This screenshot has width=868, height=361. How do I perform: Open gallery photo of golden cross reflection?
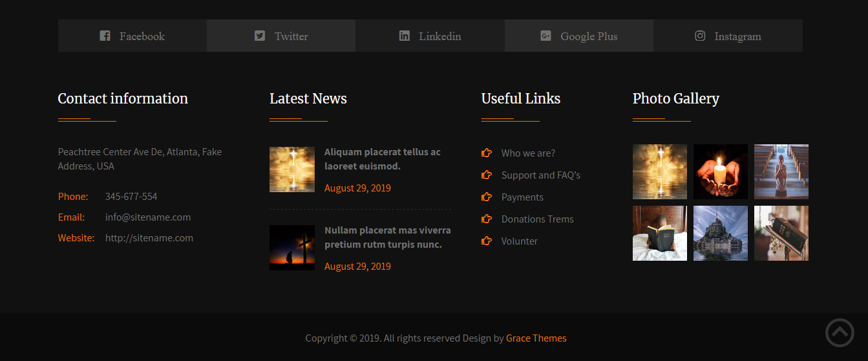[x=660, y=171]
